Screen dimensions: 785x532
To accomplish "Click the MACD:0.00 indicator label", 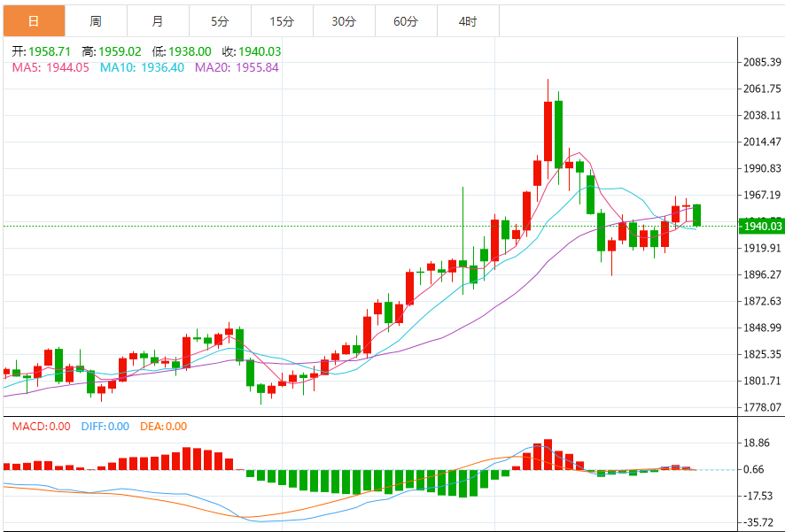I will click(x=41, y=427).
